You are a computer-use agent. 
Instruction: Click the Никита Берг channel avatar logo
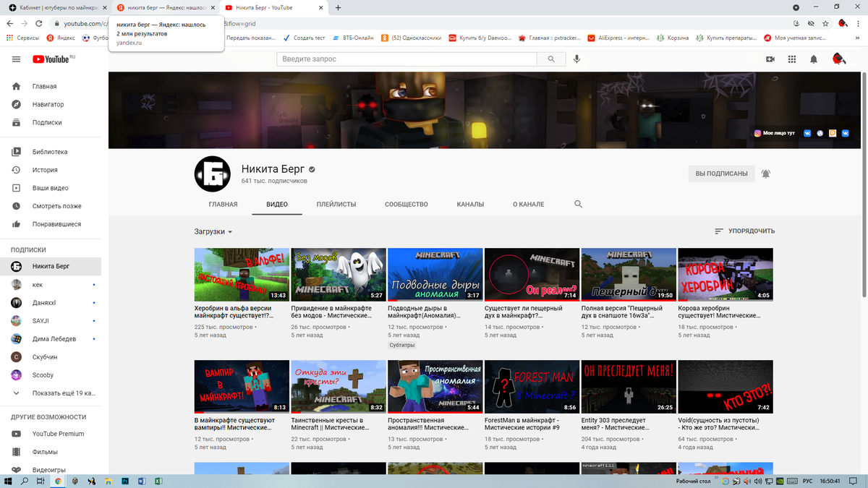212,174
